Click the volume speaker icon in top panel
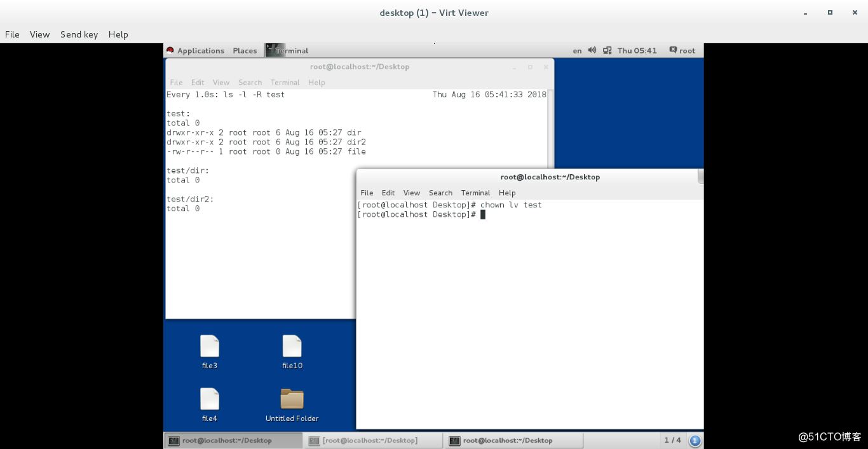The height and width of the screenshot is (449, 868). coord(592,50)
